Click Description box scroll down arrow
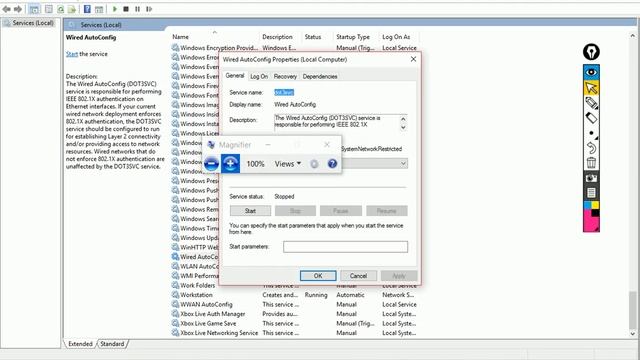Screen dimensions: 640x360 (403, 127)
